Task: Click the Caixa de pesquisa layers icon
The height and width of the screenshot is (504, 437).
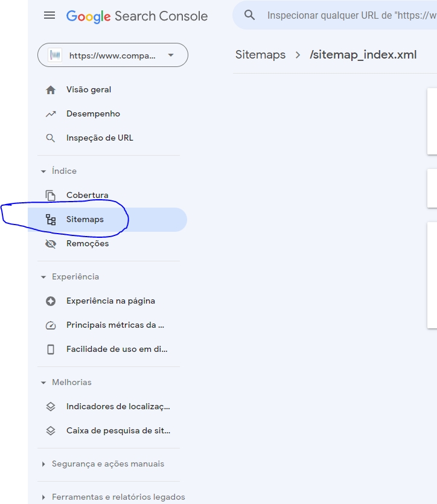Action: pyautogui.click(x=51, y=431)
